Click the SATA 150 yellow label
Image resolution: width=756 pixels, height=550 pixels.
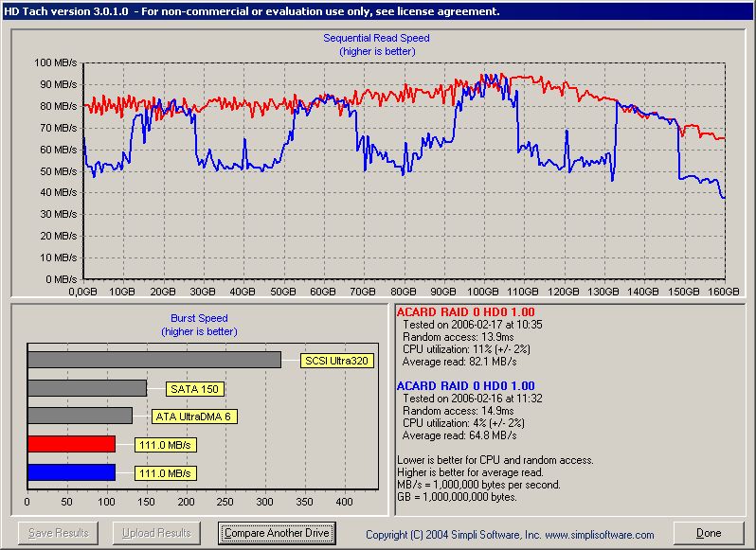click(x=195, y=388)
